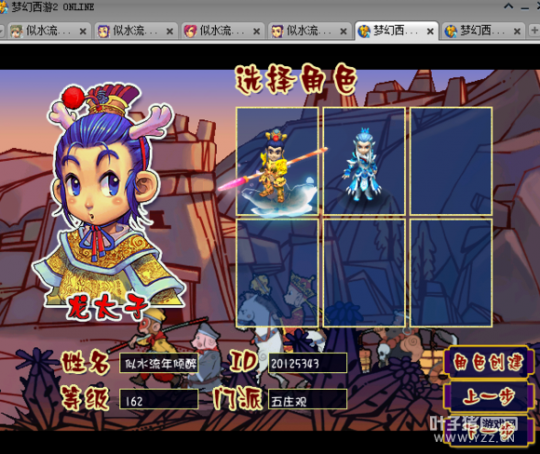The width and height of the screenshot is (540, 454).
Task: Switch to the 似水流 tab with pink-haired avatar
Action: [x=222, y=31]
